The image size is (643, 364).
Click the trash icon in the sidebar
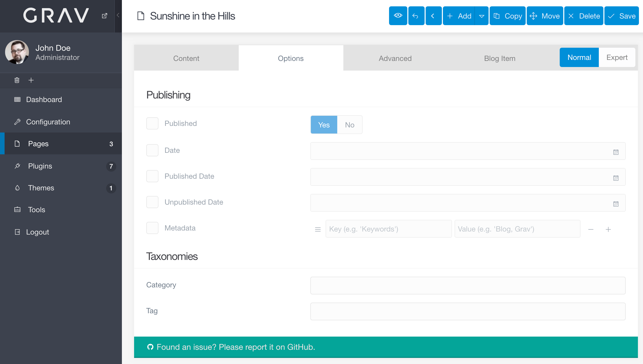point(17,80)
